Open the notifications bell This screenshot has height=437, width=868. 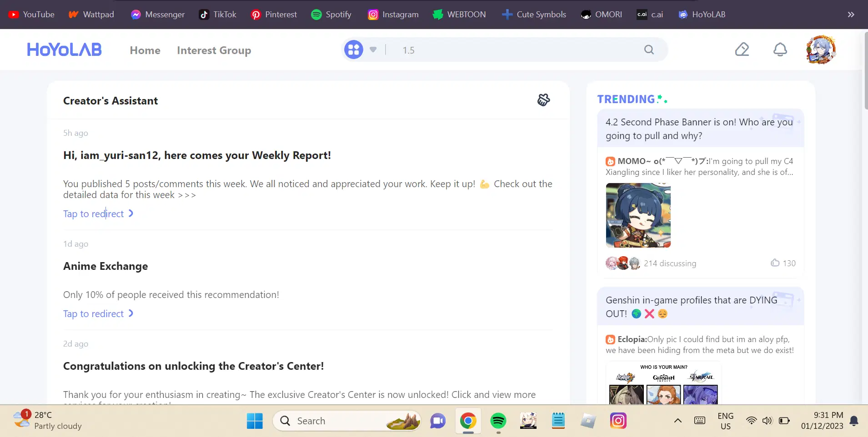click(780, 50)
